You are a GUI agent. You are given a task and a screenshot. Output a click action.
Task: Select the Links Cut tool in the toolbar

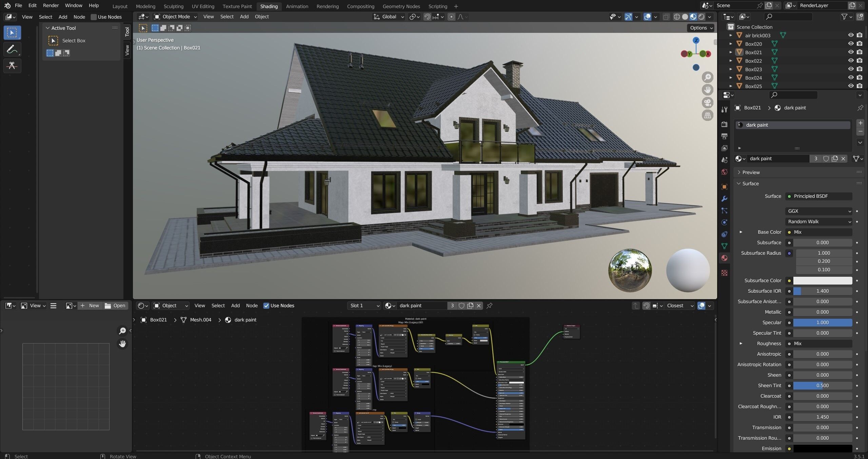tap(12, 66)
